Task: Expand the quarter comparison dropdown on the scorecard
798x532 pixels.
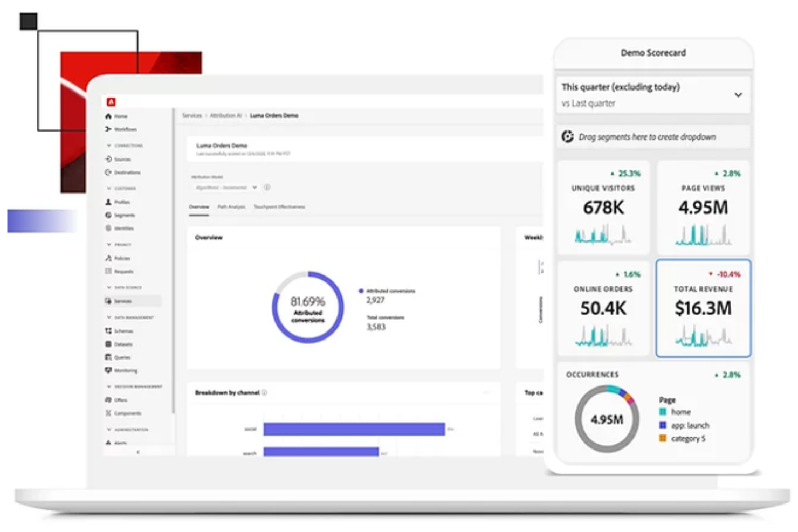Action: point(738,95)
